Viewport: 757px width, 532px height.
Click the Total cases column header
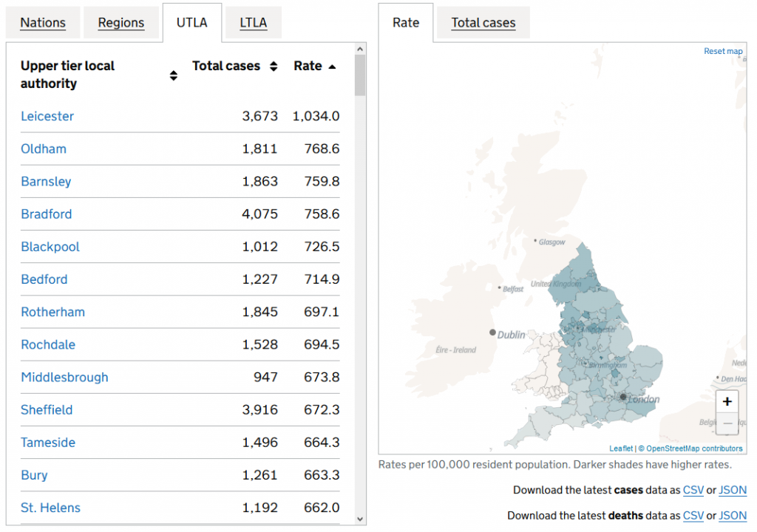coord(226,66)
